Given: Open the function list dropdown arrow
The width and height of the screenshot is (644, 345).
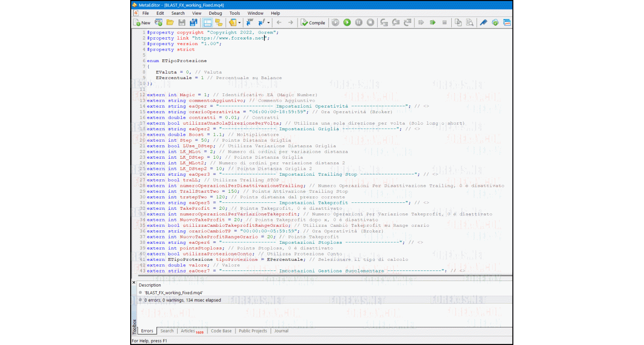Looking at the screenshot, I should (268, 22).
